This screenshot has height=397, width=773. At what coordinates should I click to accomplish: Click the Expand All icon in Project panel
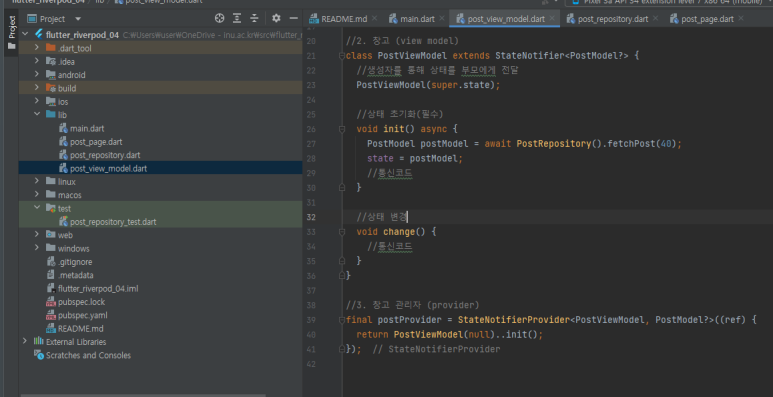(237, 19)
